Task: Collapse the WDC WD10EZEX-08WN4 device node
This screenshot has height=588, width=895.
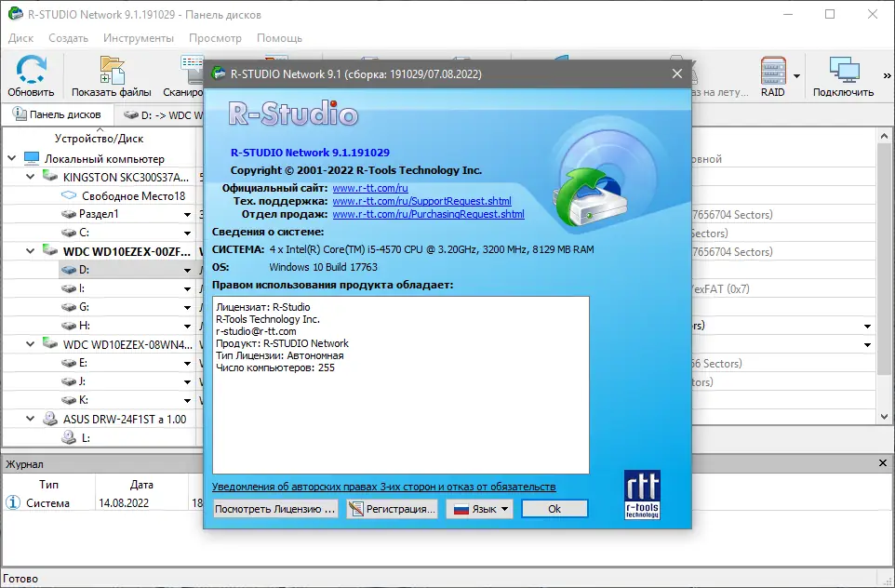Action: 31,344
